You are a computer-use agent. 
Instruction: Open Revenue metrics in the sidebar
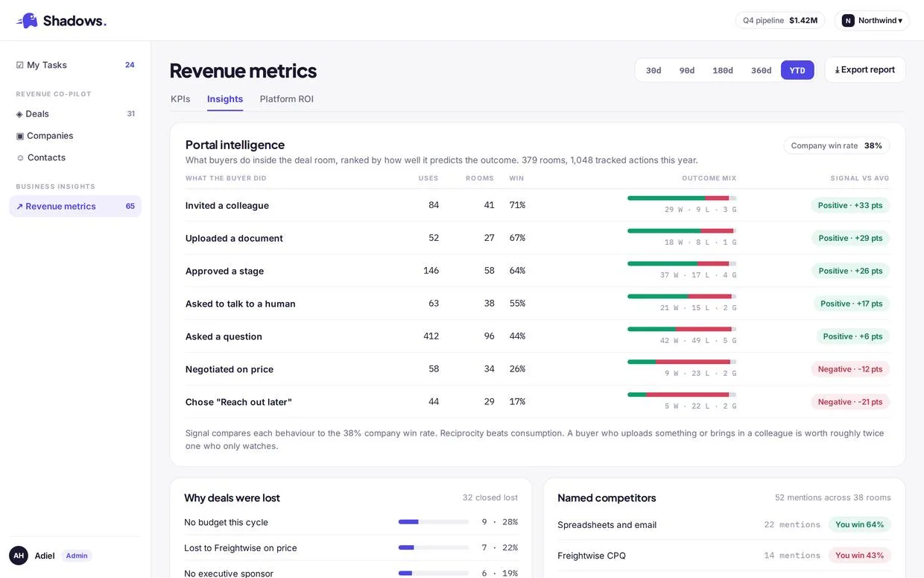[75, 207]
